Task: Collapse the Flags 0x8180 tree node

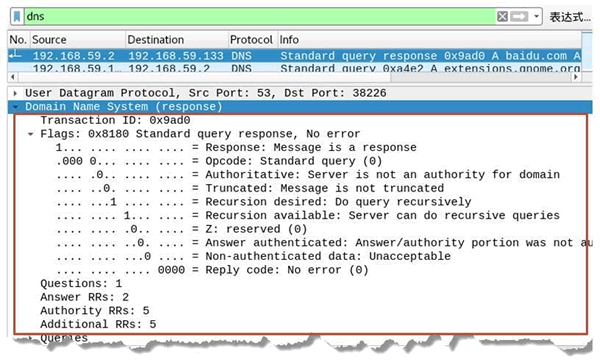Action: (x=31, y=134)
